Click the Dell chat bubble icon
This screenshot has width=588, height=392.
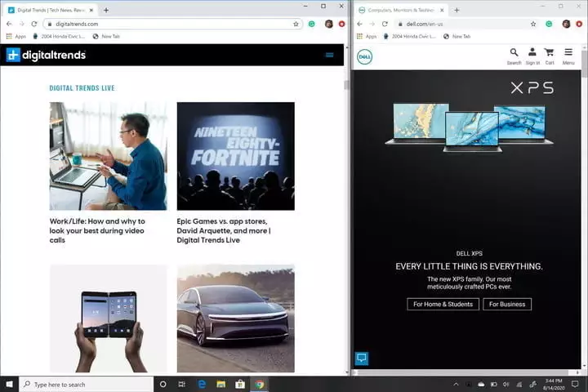click(x=362, y=358)
